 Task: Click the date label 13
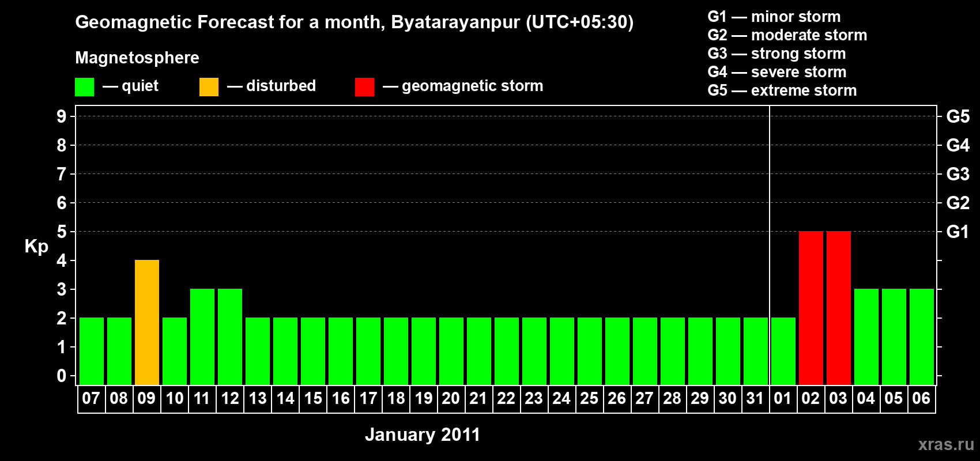257,398
